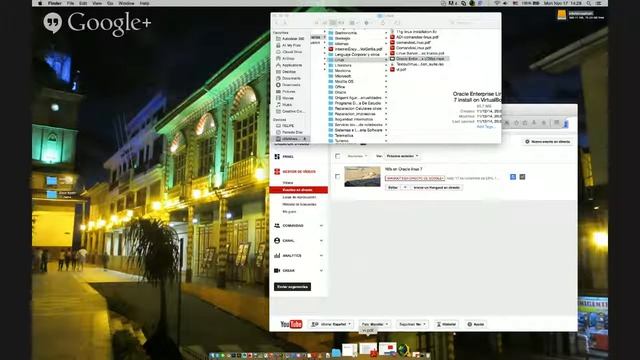Click Editar button on event
This screenshot has width=640, height=360.
click(393, 188)
